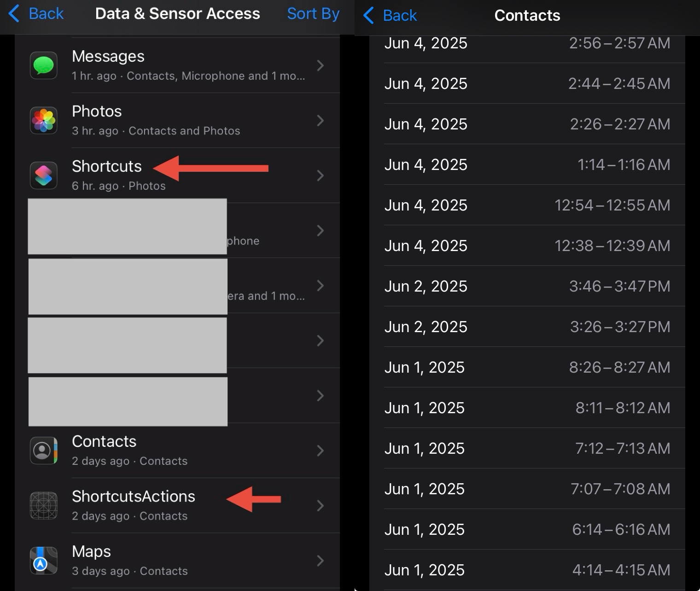Select the 3:26 – 3:27 PM access entry
The height and width of the screenshot is (591, 700).
(527, 327)
